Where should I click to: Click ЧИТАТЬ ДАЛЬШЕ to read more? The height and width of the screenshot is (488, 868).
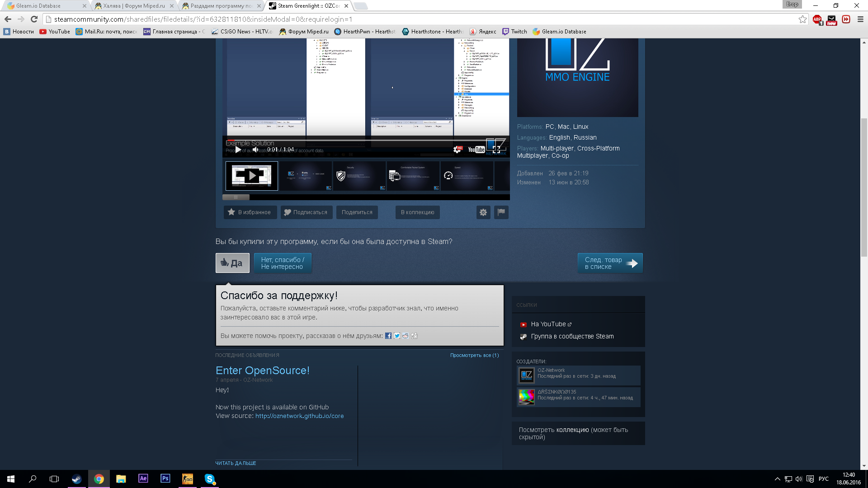[x=236, y=463]
